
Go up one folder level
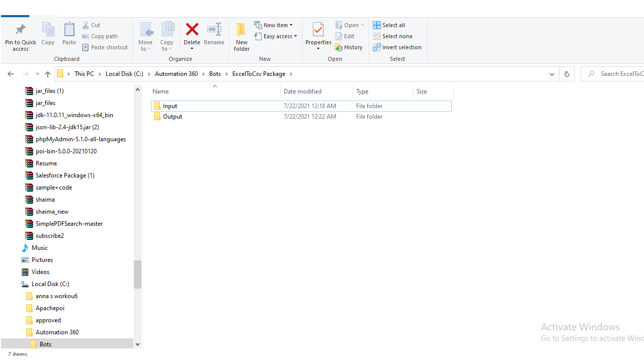click(x=48, y=74)
